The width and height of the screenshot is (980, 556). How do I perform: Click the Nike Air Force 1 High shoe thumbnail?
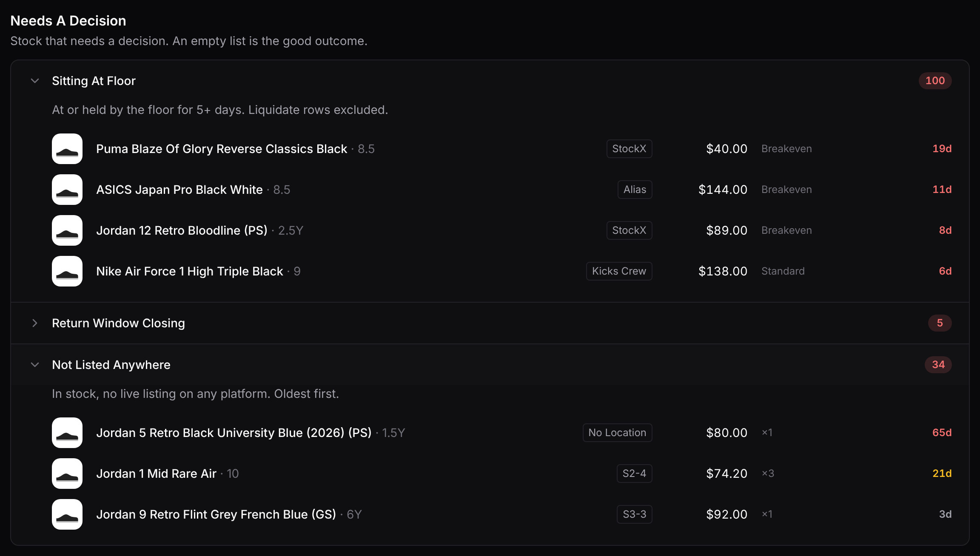(67, 271)
